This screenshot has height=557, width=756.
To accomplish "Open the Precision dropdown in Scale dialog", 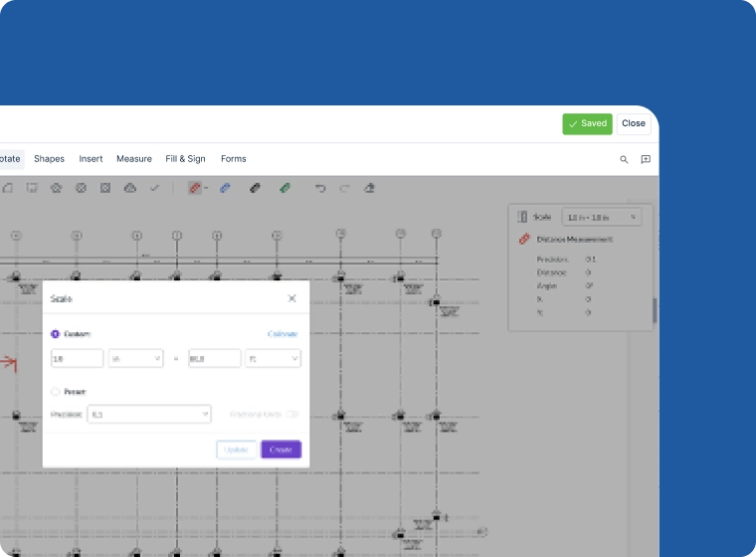I will (149, 414).
